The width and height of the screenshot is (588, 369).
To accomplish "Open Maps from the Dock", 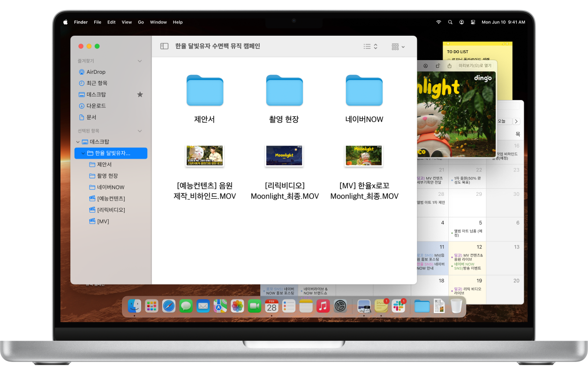I will pos(220,306).
